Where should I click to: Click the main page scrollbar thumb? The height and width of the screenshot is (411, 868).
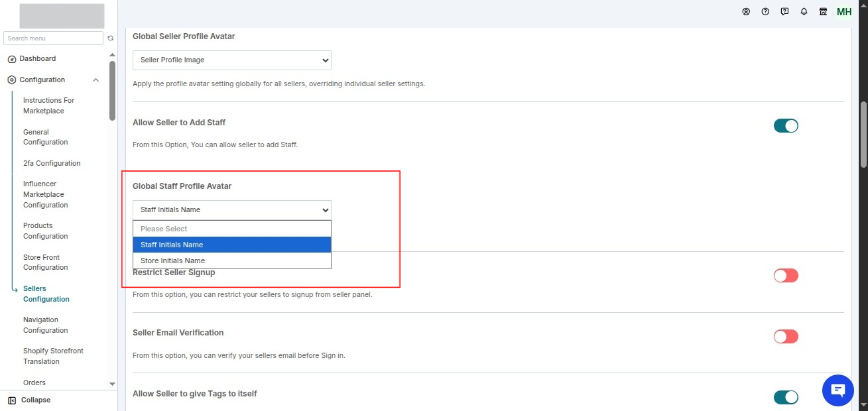[x=863, y=135]
